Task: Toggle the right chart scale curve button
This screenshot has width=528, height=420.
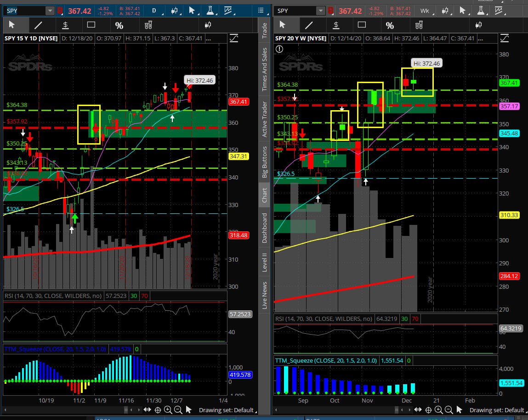Action: tap(505, 38)
